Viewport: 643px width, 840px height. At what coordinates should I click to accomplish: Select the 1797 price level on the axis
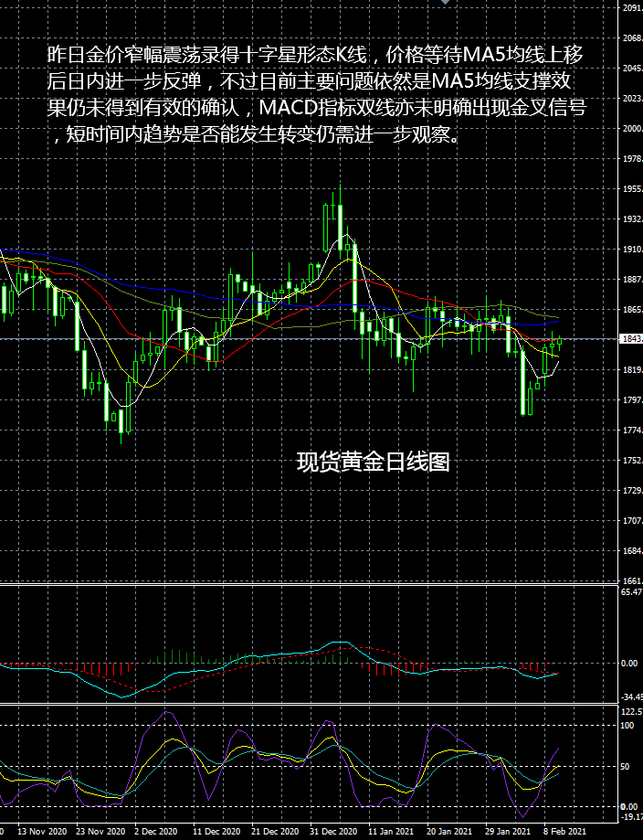point(632,400)
